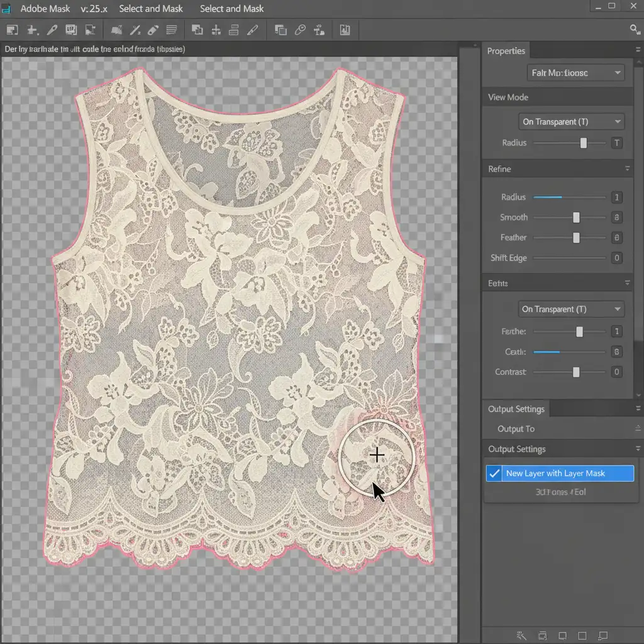This screenshot has width=644, height=644.
Task: Click the text lines icon in toolbar
Action: tap(171, 30)
